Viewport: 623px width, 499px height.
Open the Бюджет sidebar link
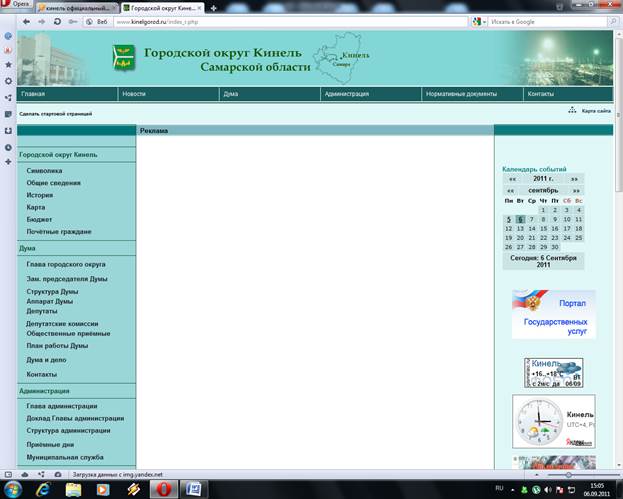(x=40, y=219)
